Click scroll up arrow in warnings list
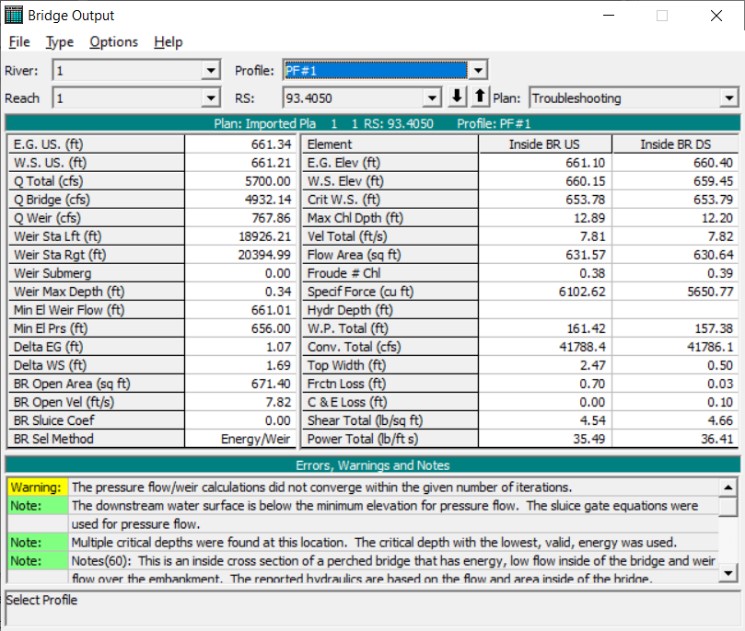The image size is (745, 631). pyautogui.click(x=728, y=487)
